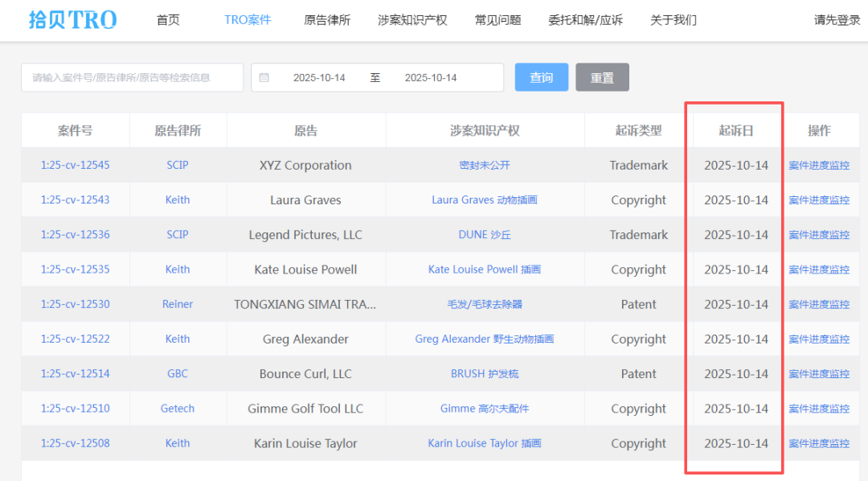868x481 pixels.
Task: Open the 涉案知识产权 navigation page
Action: (x=412, y=20)
